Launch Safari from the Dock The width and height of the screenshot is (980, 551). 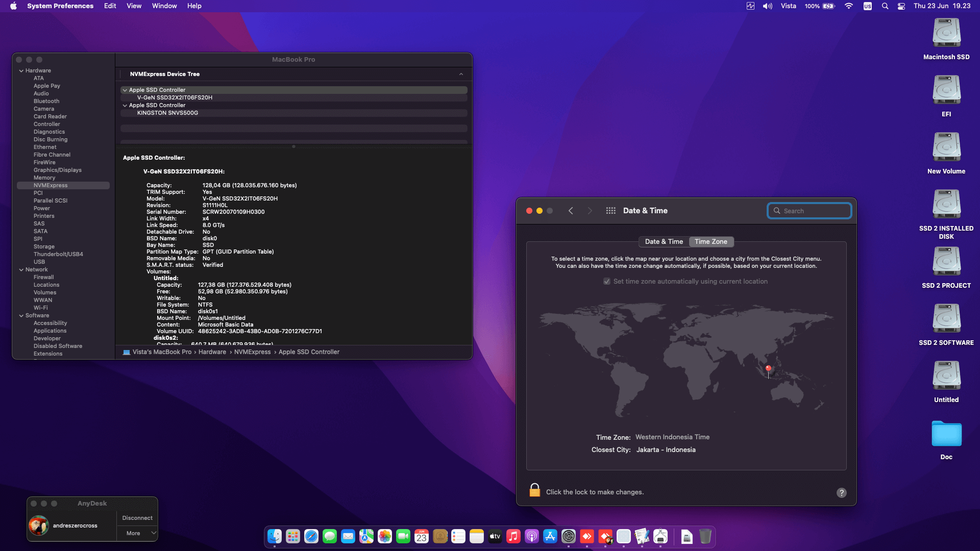(311, 536)
